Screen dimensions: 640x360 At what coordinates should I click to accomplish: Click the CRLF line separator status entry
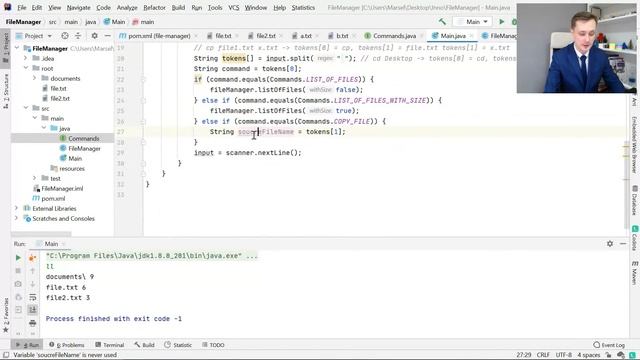(543, 355)
